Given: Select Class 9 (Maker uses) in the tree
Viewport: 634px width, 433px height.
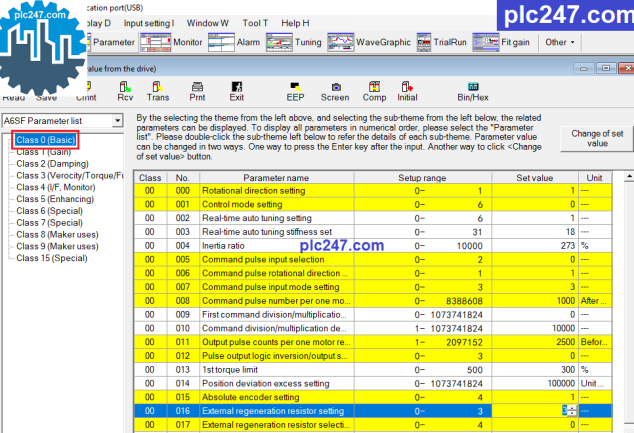Looking at the screenshot, I should (57, 246).
